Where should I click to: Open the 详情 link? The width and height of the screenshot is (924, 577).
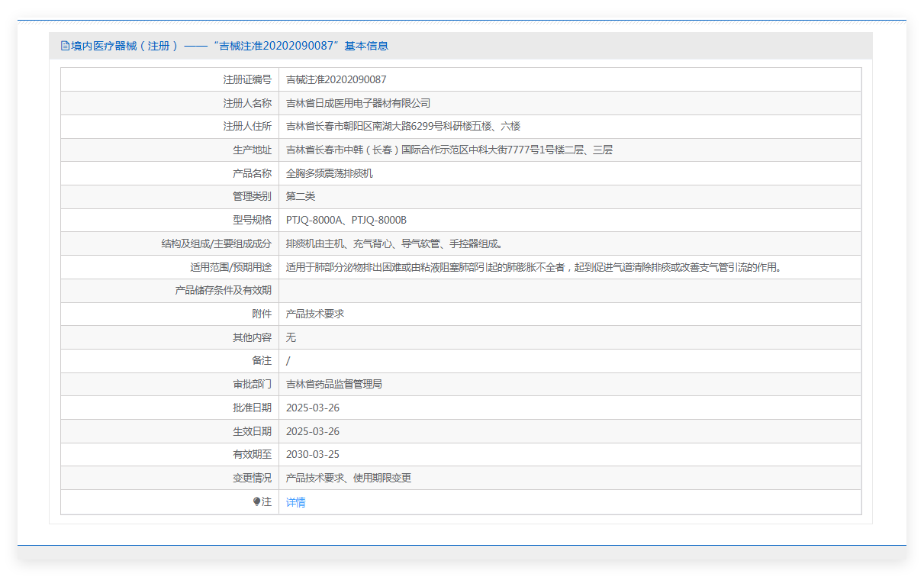(296, 502)
